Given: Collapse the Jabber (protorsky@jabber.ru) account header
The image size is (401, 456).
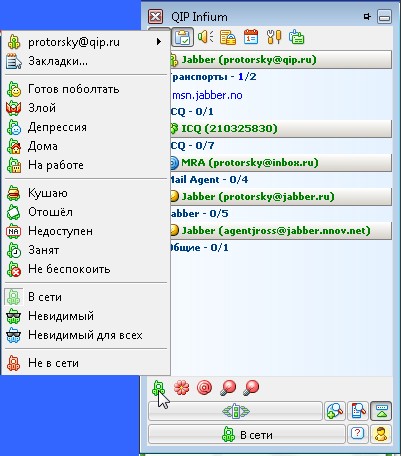Looking at the screenshot, I should pos(281,197).
